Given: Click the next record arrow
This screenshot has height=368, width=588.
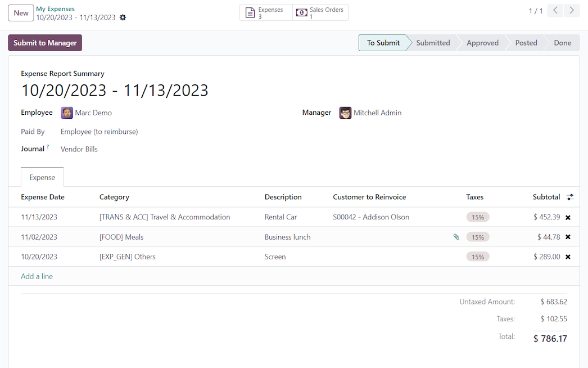Looking at the screenshot, I should click(x=572, y=10).
